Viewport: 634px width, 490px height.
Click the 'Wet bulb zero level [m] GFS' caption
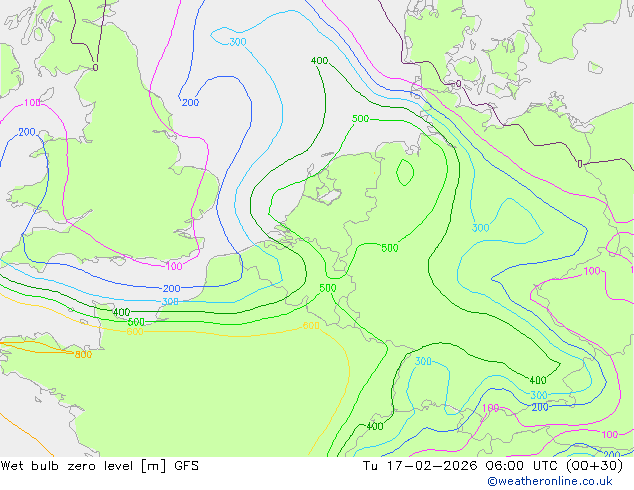point(99,466)
